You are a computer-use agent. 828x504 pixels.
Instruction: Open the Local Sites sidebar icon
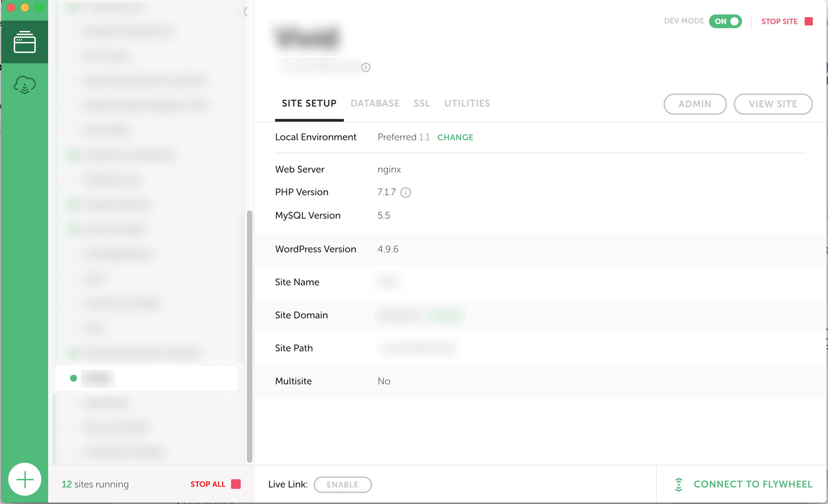(x=24, y=42)
